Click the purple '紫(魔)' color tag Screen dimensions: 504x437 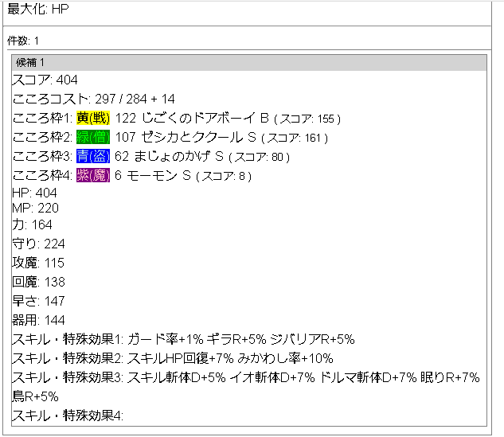coord(93,175)
